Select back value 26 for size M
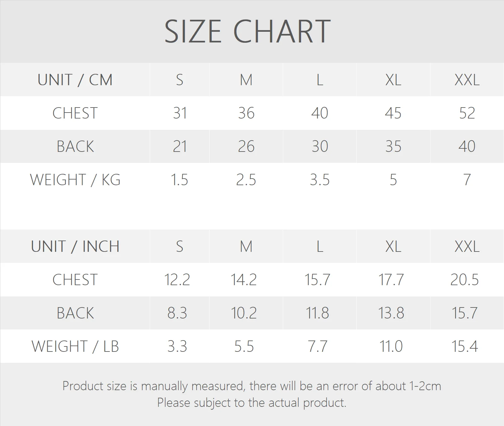This screenshot has width=504, height=426. pos(246,147)
